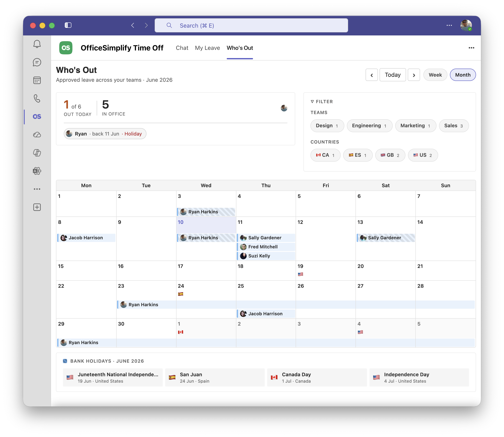The image size is (504, 437).
Task: Go to the previous month
Action: point(372,75)
